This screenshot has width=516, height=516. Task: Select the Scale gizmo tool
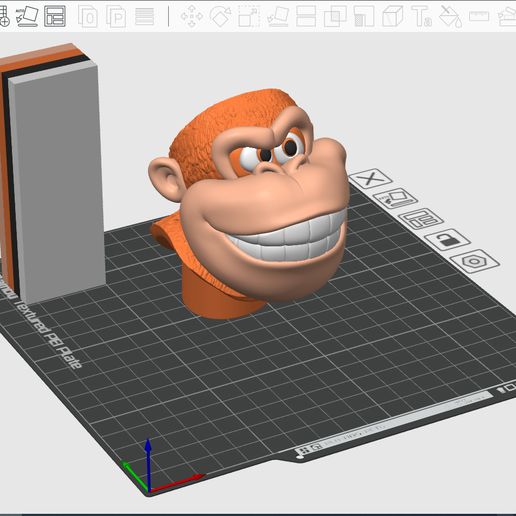pos(249,16)
